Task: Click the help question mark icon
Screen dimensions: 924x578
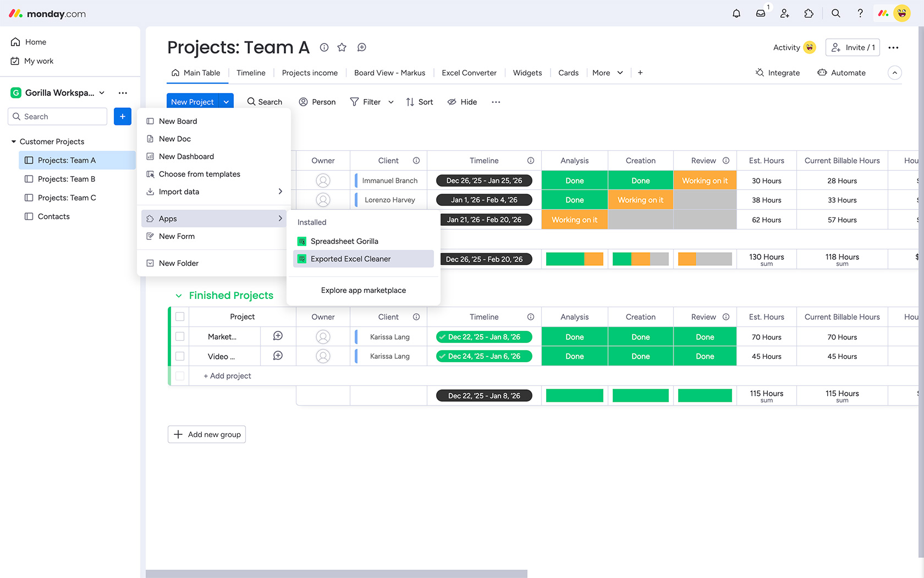Action: tap(860, 14)
